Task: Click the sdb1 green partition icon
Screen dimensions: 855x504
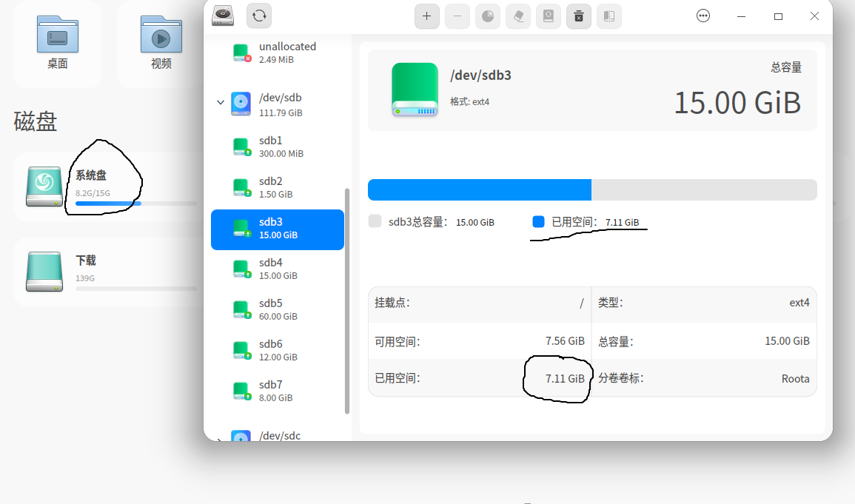Action: tap(242, 147)
